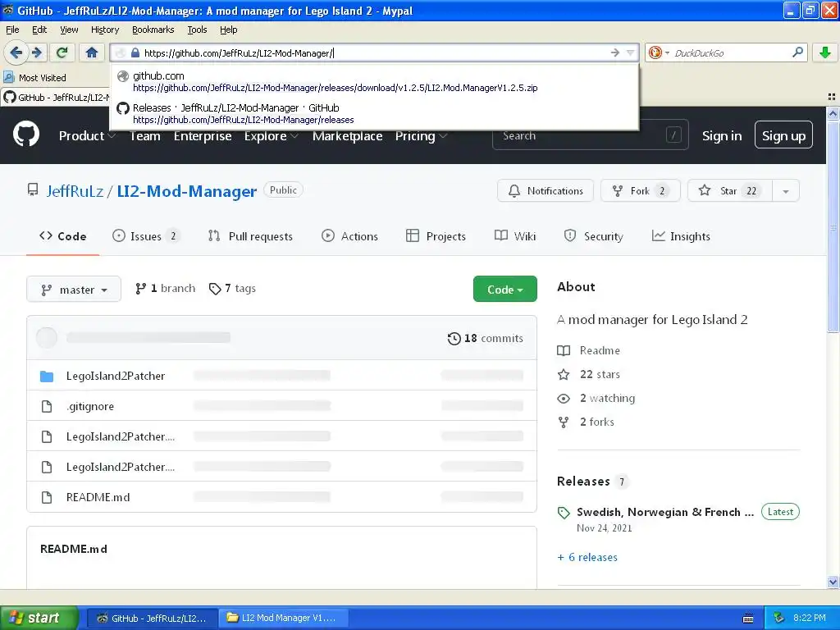Open the 22 stars link in About
This screenshot has width=840, height=630.
[x=589, y=374]
